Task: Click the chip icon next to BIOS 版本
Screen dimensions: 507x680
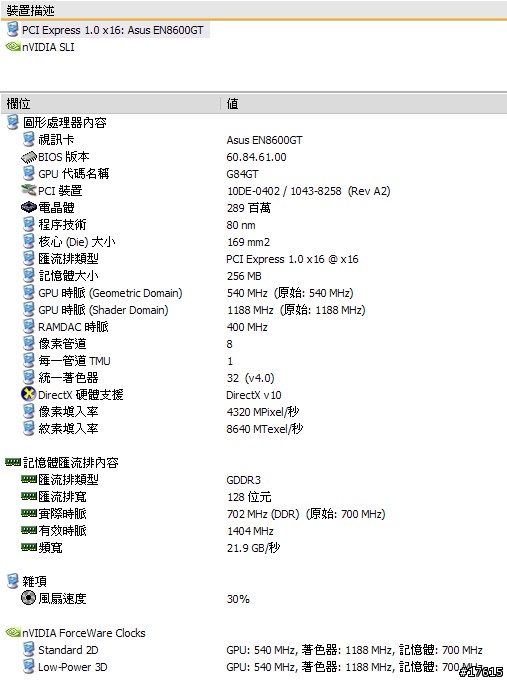Action: point(29,157)
